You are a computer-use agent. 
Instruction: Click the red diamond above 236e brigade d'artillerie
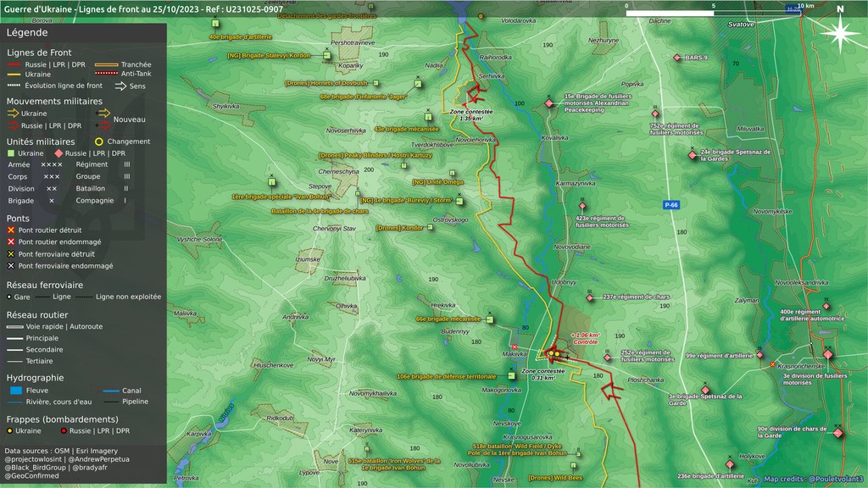(730, 464)
